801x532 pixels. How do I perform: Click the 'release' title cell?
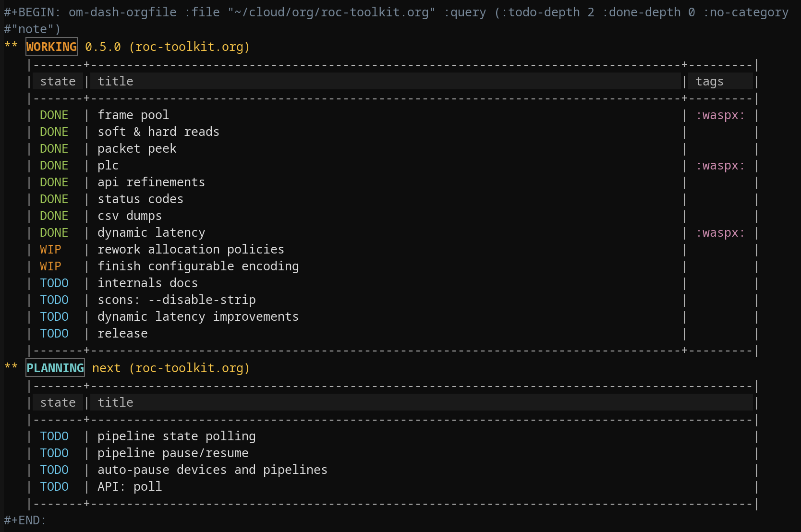[x=122, y=333]
